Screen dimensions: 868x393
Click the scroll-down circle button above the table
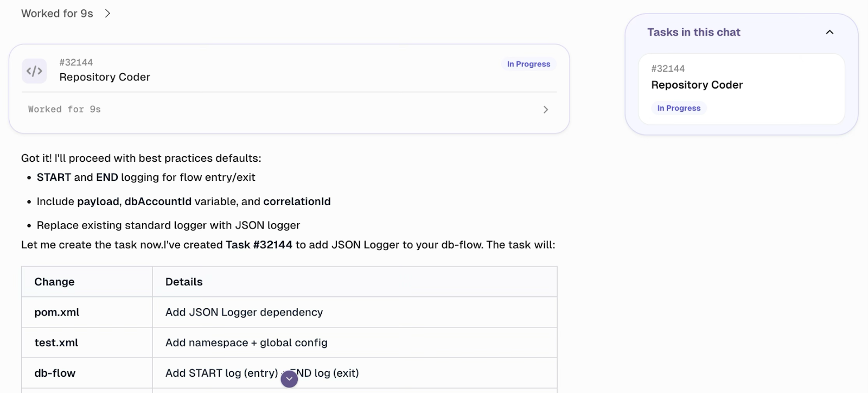point(289,378)
